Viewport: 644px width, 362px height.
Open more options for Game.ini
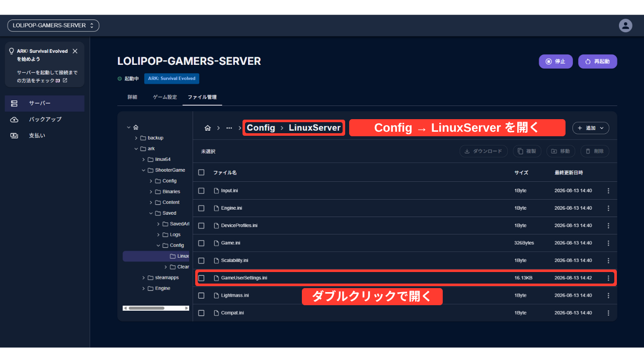pos(608,243)
